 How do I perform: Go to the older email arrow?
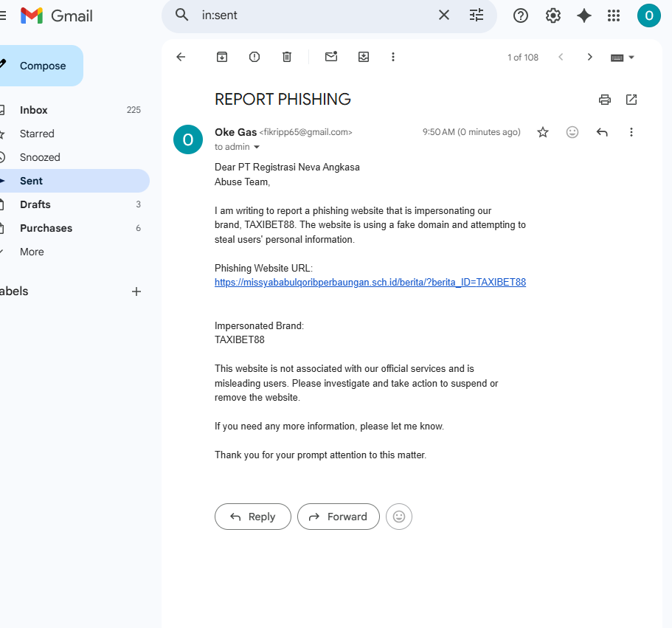[x=589, y=57]
